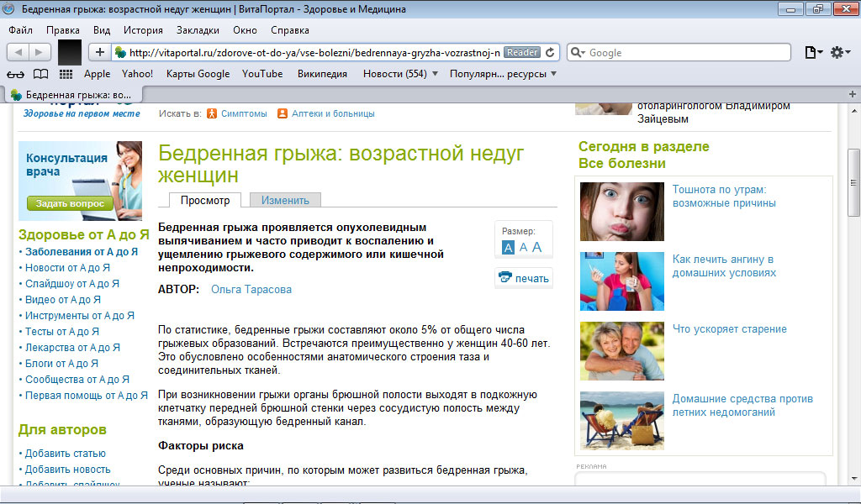Screen dimensions: 861x504
Task: Open the Справка menu
Action: (290, 30)
